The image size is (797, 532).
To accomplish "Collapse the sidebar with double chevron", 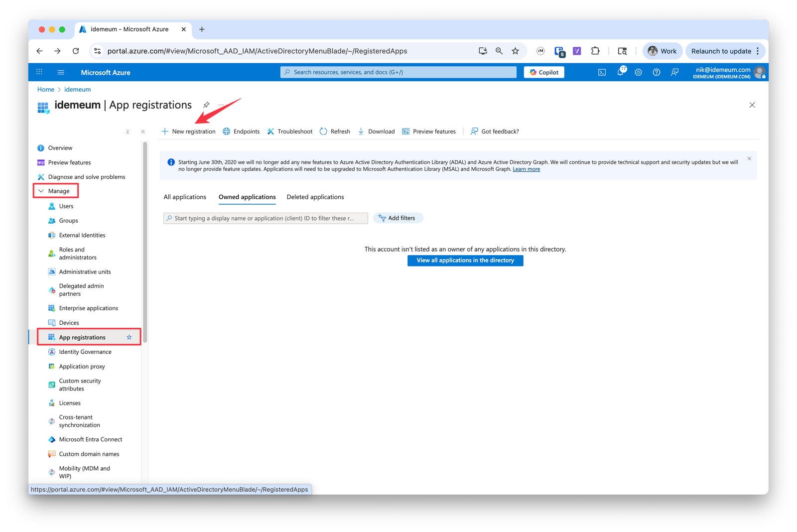I will click(143, 132).
